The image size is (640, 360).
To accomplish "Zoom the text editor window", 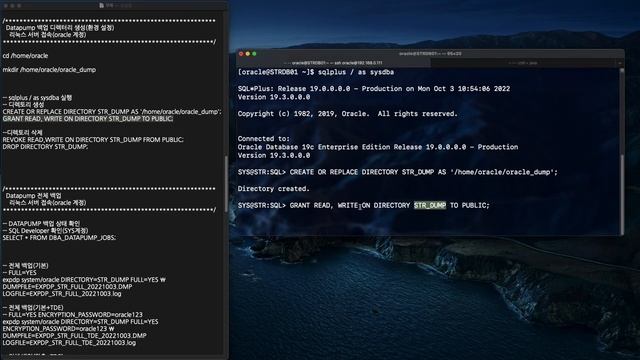I will tap(19, 6).
